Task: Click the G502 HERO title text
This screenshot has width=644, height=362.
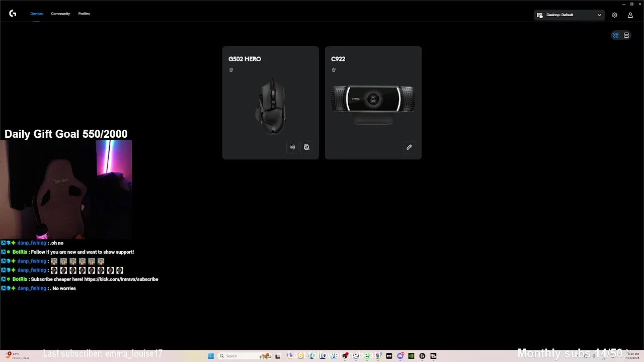Action: (x=245, y=59)
